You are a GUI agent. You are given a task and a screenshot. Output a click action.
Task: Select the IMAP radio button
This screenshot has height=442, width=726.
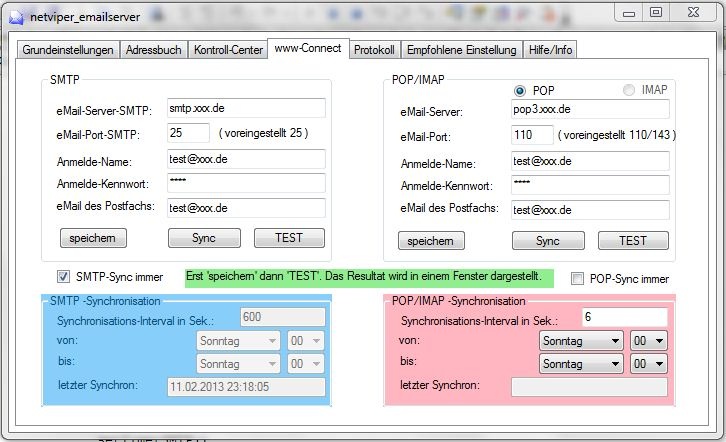pyautogui.click(x=629, y=90)
